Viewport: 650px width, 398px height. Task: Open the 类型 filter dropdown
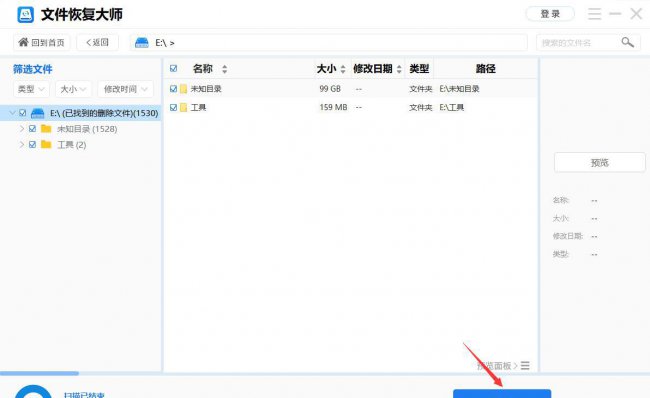[32, 89]
